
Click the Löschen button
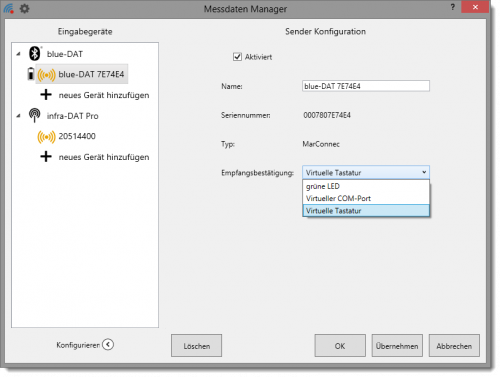(196, 346)
